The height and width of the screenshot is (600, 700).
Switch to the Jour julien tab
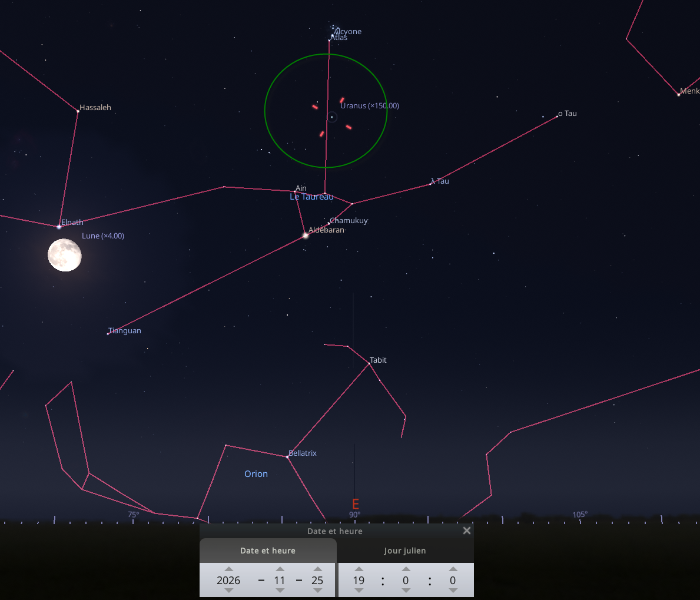405,551
